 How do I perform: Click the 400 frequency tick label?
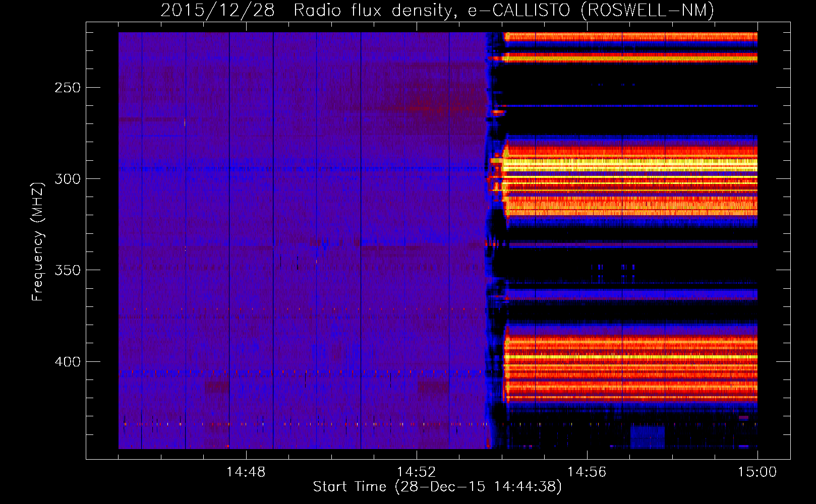pyautogui.click(x=67, y=362)
